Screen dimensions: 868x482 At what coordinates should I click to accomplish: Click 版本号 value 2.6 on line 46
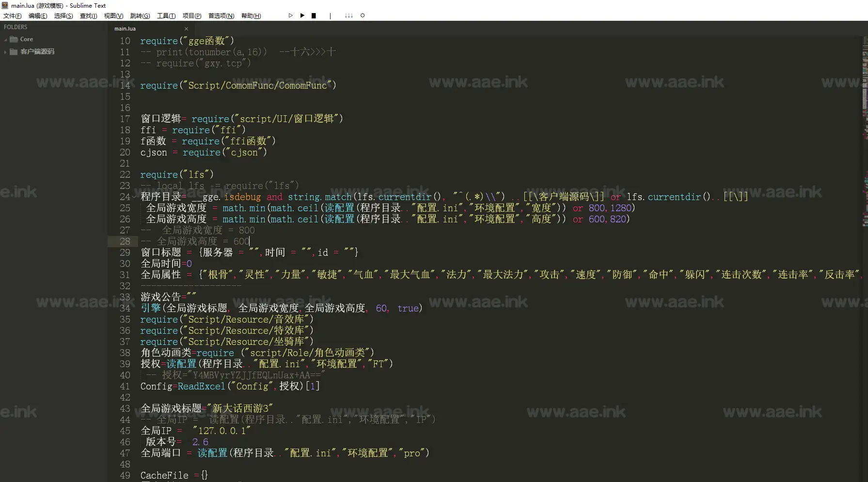point(200,442)
